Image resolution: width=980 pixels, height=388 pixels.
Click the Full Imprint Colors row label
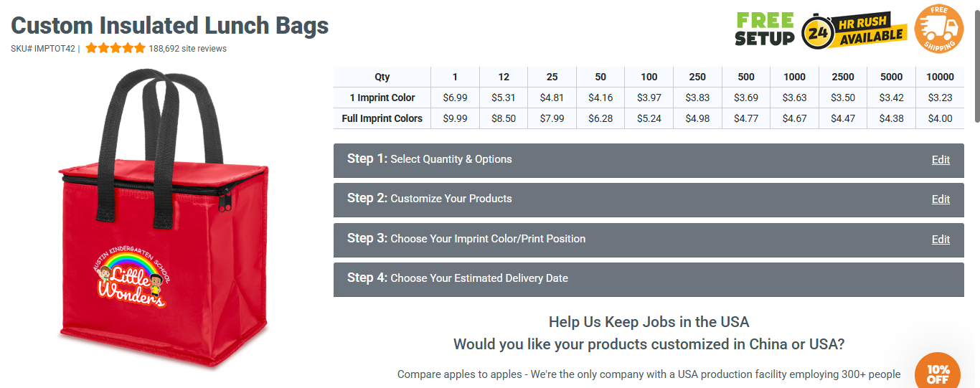point(382,118)
